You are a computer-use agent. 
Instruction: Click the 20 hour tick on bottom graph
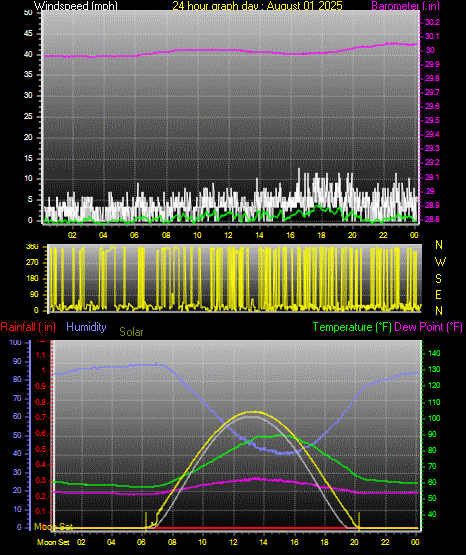coord(354,542)
